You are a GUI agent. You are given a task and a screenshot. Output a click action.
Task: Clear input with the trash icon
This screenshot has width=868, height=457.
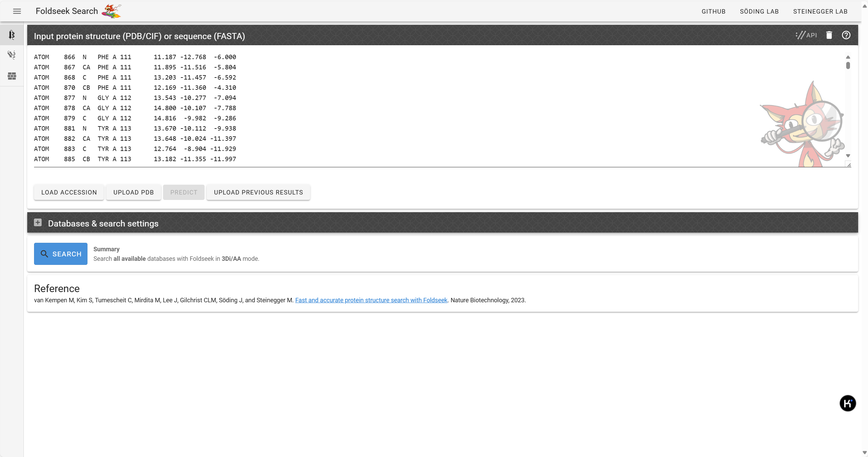[x=829, y=35]
